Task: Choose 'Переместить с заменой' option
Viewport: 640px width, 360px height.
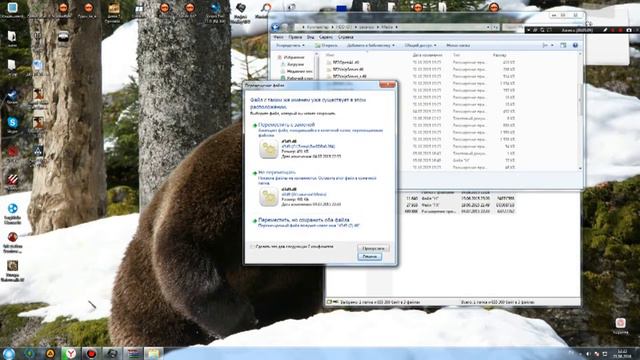Action: pos(286,124)
